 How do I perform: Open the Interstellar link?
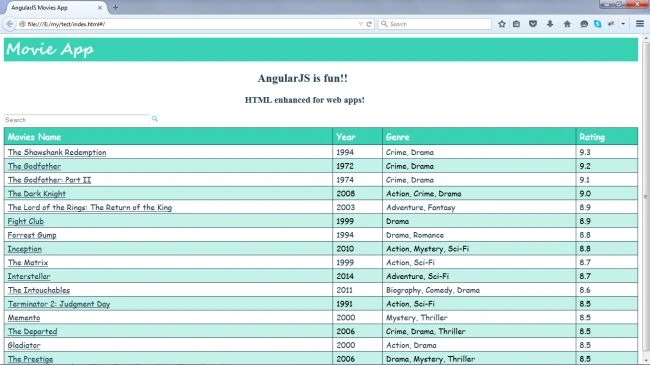coord(29,276)
